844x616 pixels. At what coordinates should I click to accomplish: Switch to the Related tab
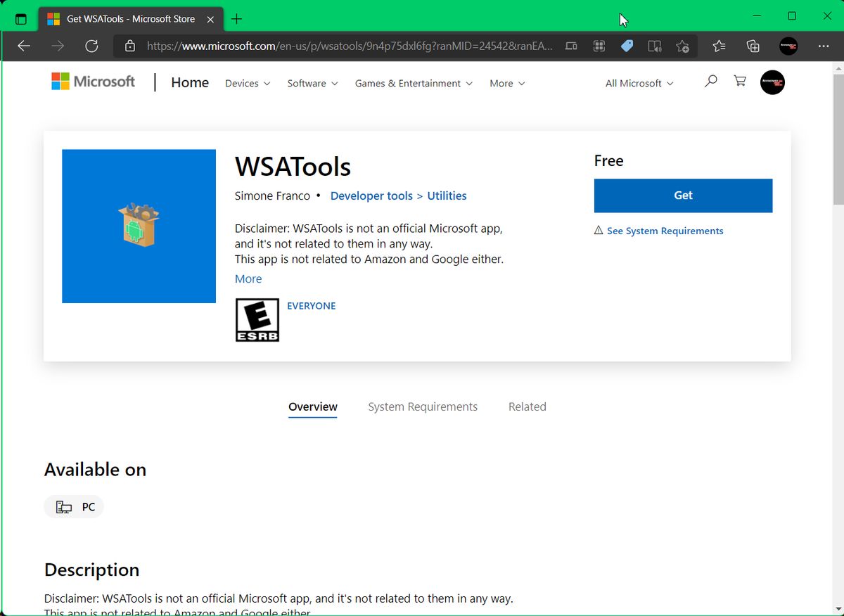(x=527, y=406)
